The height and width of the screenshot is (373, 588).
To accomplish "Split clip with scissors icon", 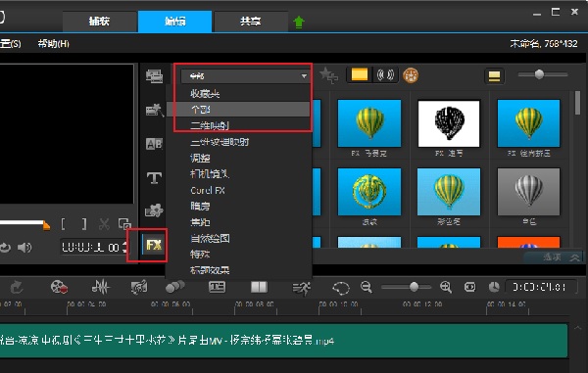I will [x=104, y=224].
